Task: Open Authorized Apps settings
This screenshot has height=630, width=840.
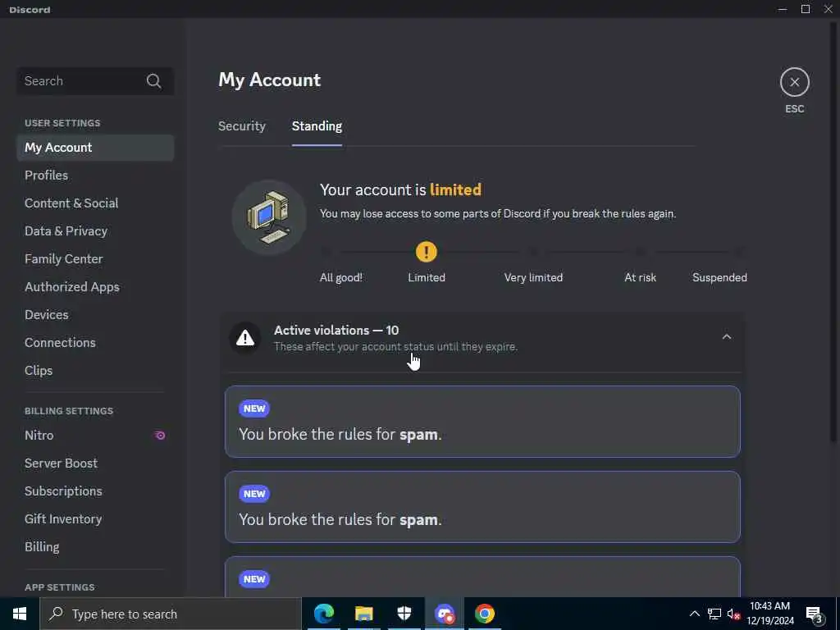Action: coord(95,286)
